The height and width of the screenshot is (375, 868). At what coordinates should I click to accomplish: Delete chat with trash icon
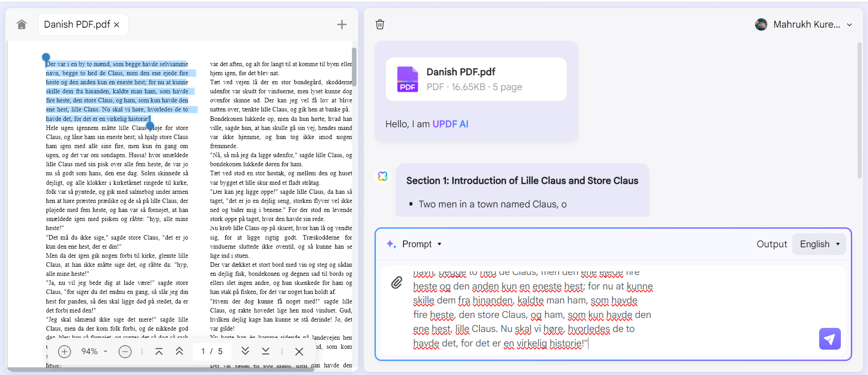point(380,24)
